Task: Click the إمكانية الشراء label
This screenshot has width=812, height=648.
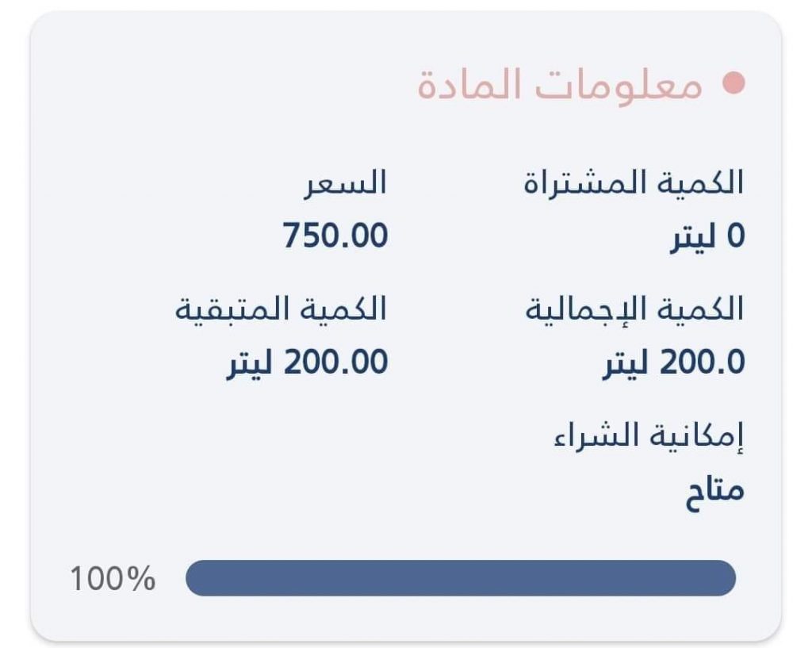Action: point(649,436)
